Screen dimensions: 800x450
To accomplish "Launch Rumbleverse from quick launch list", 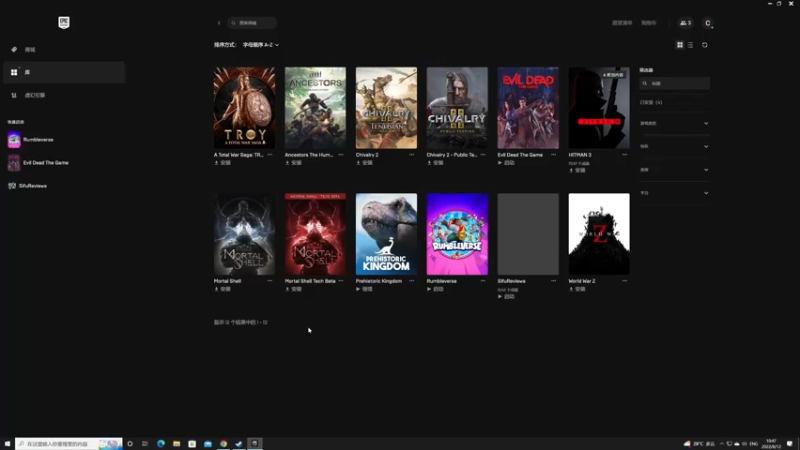I will point(31,140).
